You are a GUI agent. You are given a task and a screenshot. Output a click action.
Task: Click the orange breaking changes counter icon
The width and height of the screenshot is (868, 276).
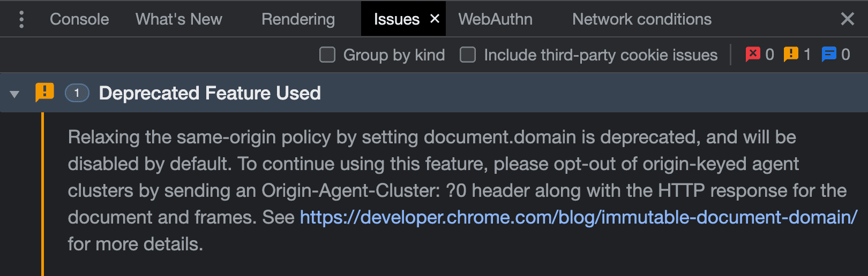[791, 54]
